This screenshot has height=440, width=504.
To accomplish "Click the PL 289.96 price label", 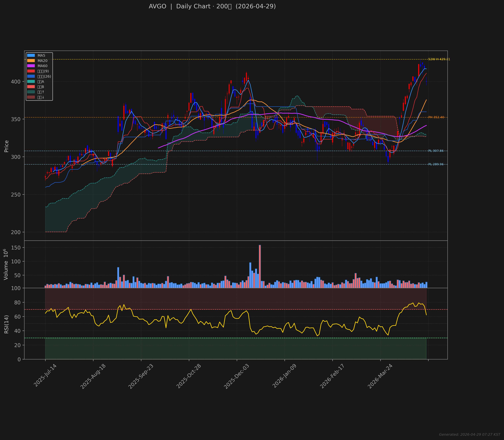I will pos(436,164).
